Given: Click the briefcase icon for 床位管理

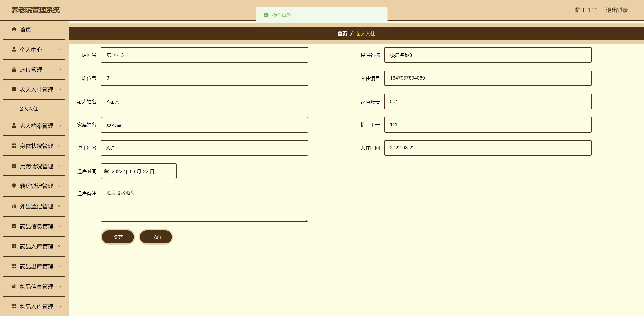Looking at the screenshot, I should pos(14,70).
